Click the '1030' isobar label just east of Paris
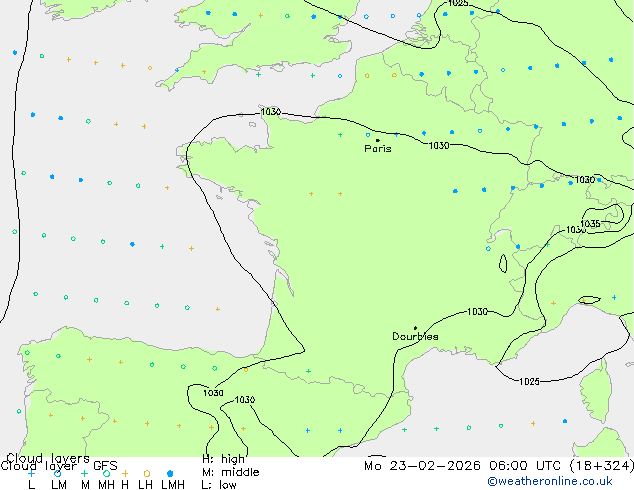Image resolution: width=634 pixels, height=490 pixels. coord(439,146)
